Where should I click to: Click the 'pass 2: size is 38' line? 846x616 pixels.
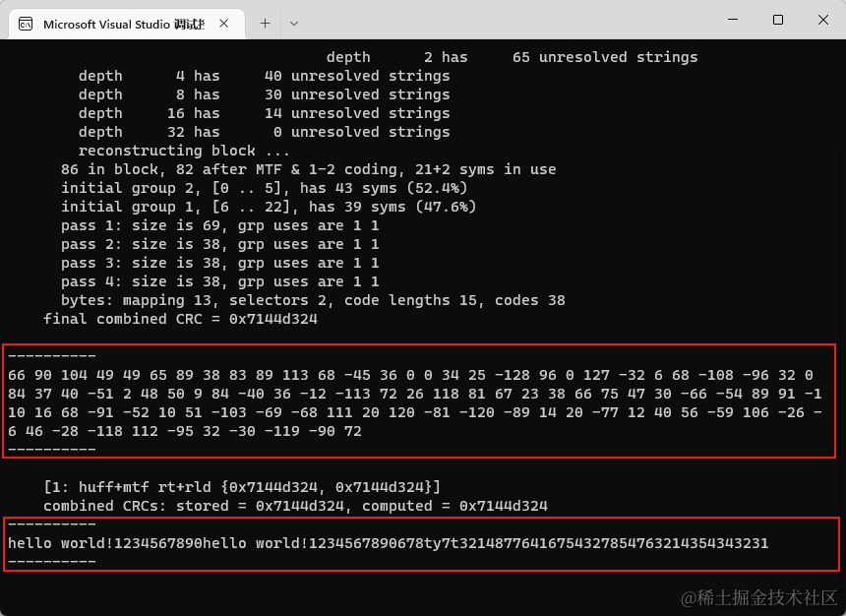[219, 244]
